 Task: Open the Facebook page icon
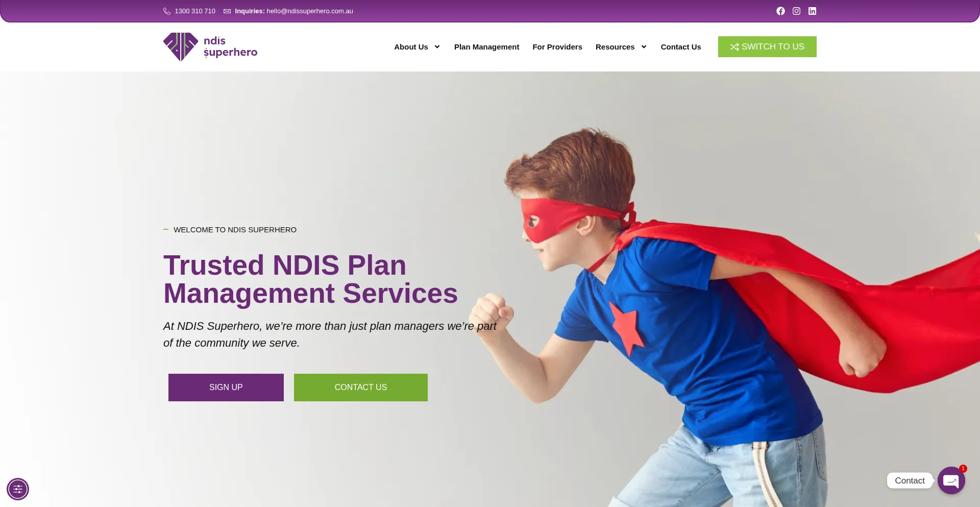pyautogui.click(x=780, y=11)
